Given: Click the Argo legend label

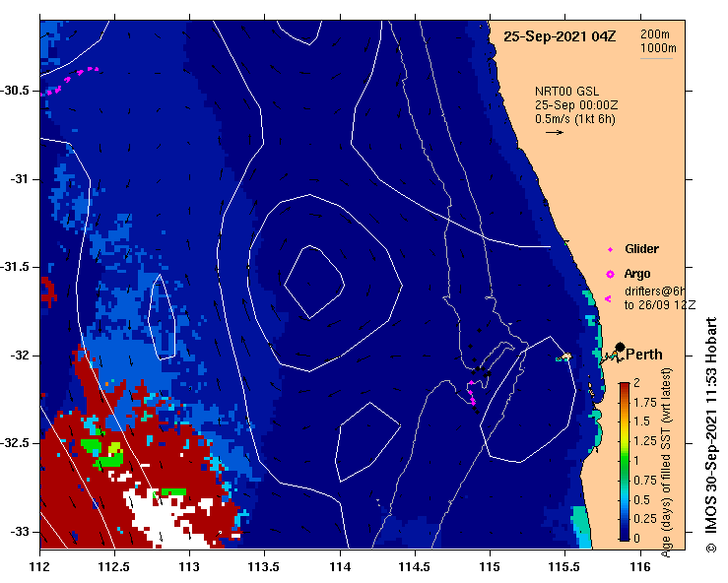Looking at the screenshot, I should click(x=637, y=274).
